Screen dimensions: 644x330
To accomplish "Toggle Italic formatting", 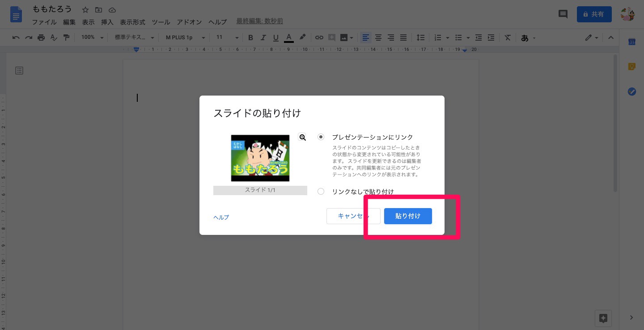I will (x=263, y=38).
